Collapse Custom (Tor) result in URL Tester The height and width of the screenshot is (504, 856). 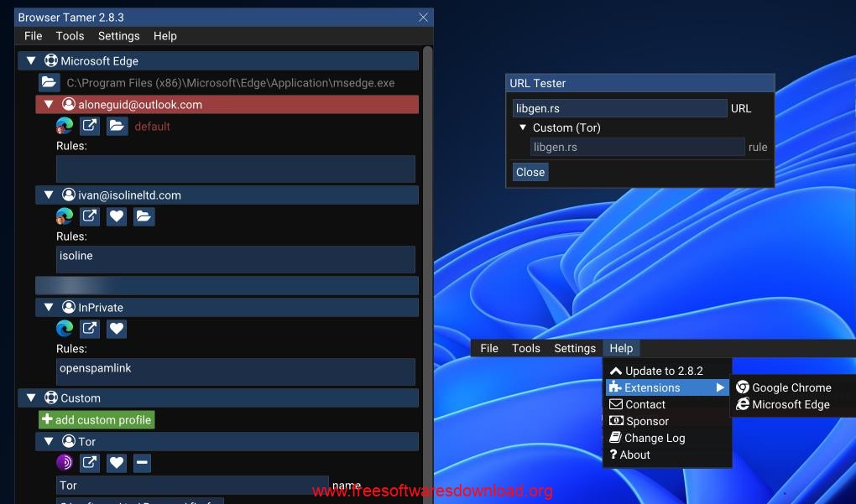(x=523, y=127)
